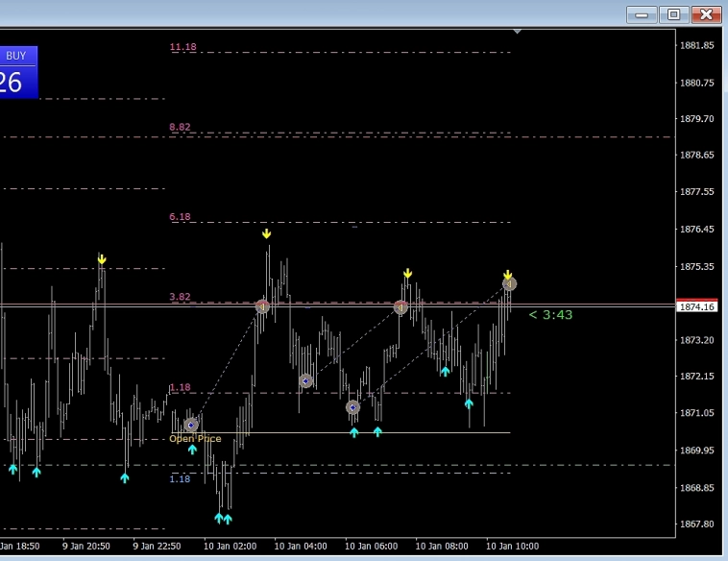Click cyan up arrow just below Open Price label
The height and width of the screenshot is (561, 728).
(192, 449)
